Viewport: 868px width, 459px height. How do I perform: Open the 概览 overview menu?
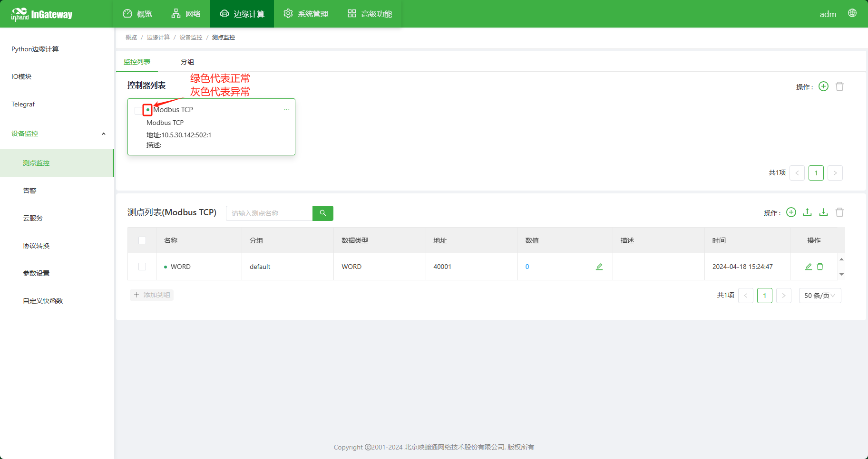coord(137,14)
